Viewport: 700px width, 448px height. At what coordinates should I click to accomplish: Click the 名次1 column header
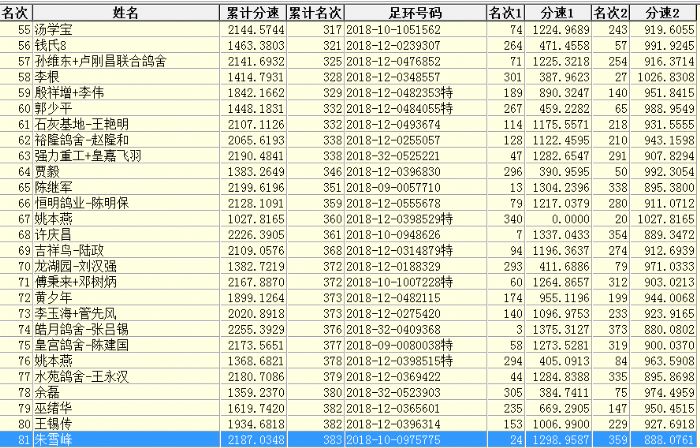point(505,12)
